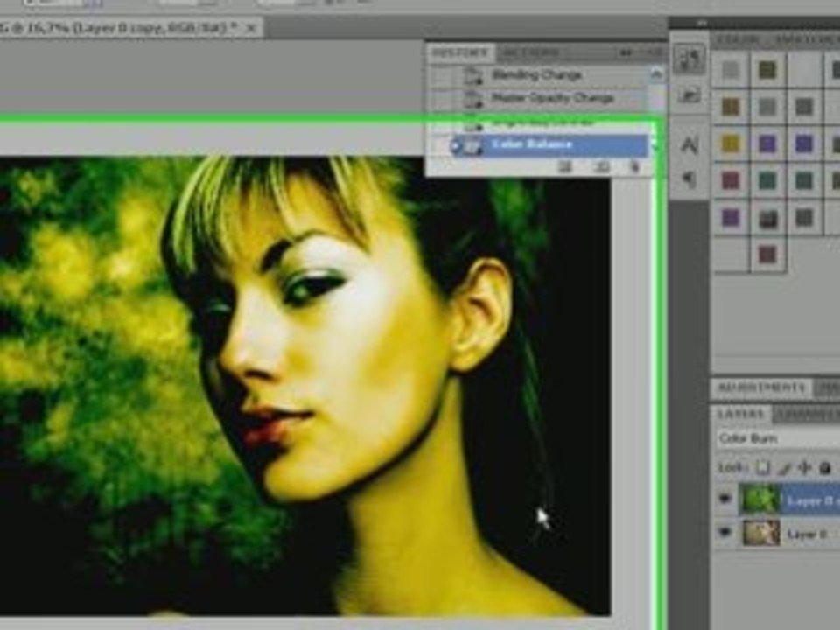The height and width of the screenshot is (630, 840).
Task: Toggle lock image pixels brush icon
Action: [x=784, y=469]
